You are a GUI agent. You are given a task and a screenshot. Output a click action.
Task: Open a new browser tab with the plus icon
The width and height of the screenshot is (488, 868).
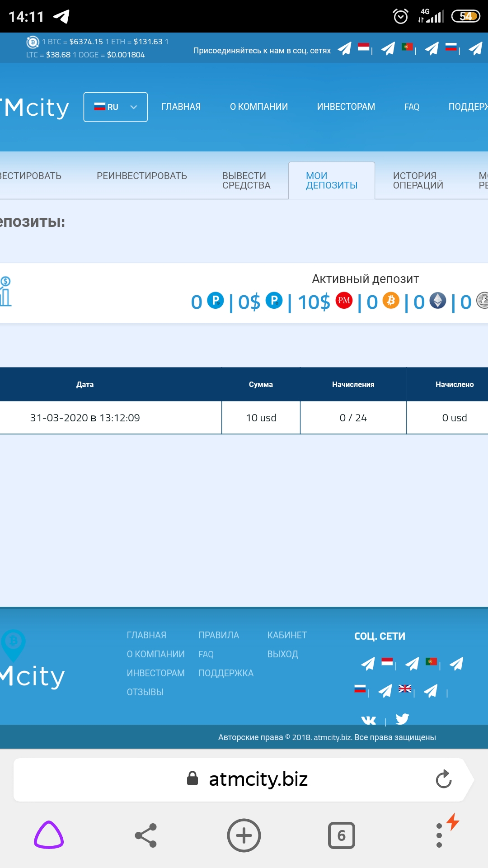click(x=244, y=835)
